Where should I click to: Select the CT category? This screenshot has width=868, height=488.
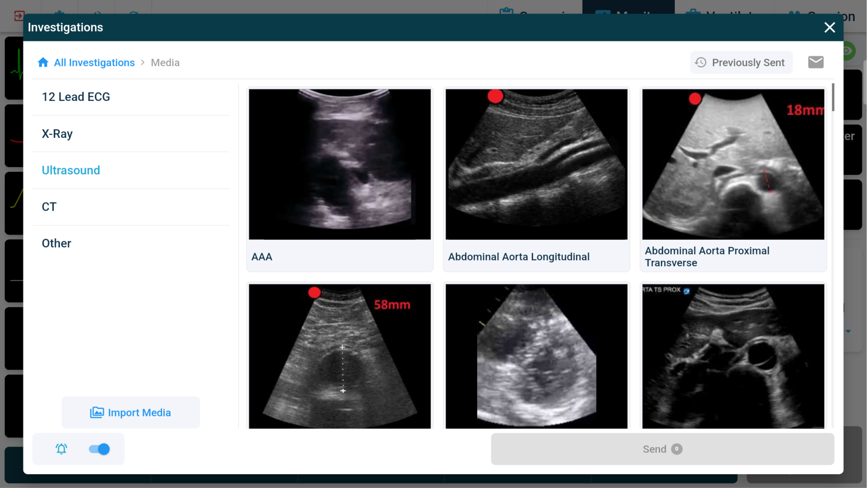[x=49, y=207]
